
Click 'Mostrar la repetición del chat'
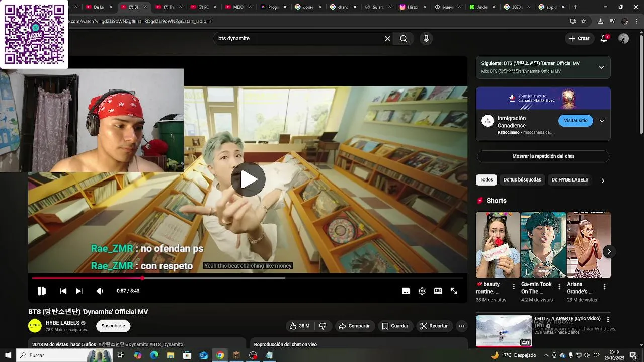543,156
